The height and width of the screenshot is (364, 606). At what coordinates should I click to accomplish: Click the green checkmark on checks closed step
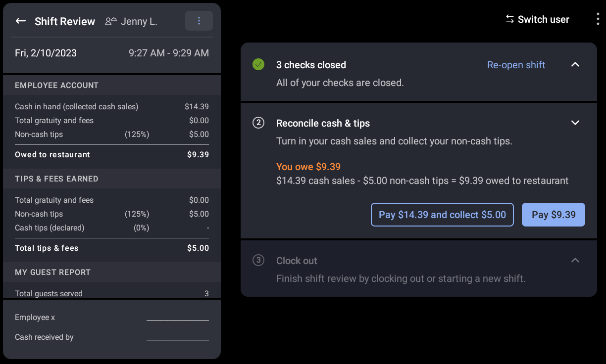[258, 64]
